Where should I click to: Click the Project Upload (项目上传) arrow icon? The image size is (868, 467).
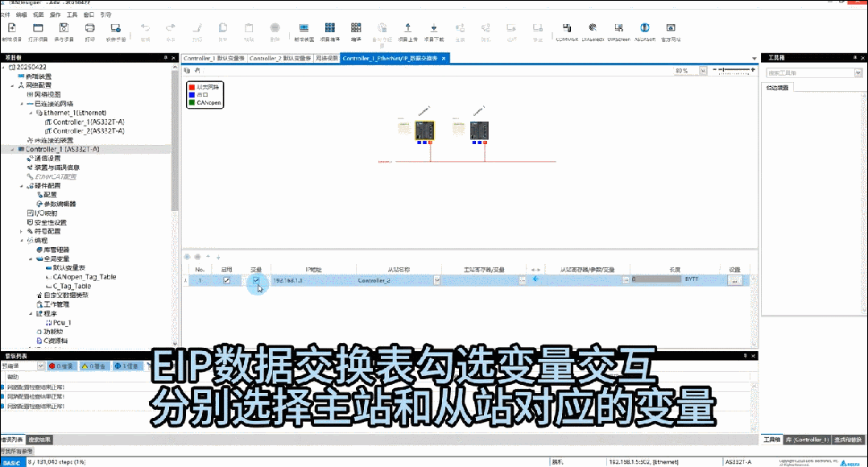(x=408, y=27)
